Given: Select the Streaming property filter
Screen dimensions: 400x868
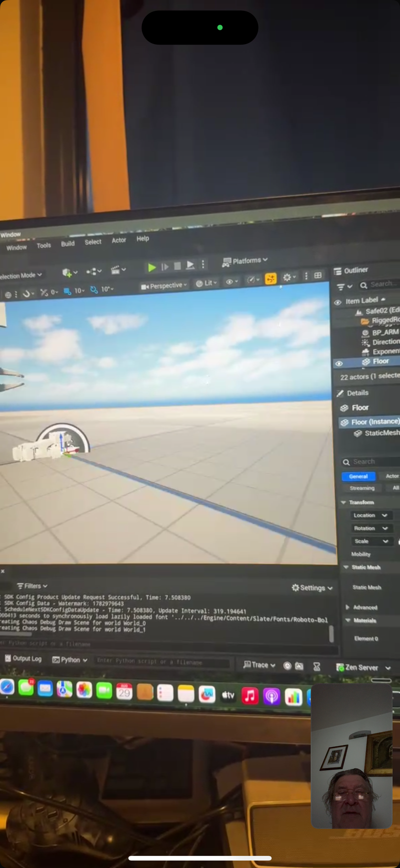Looking at the screenshot, I should click(x=362, y=488).
